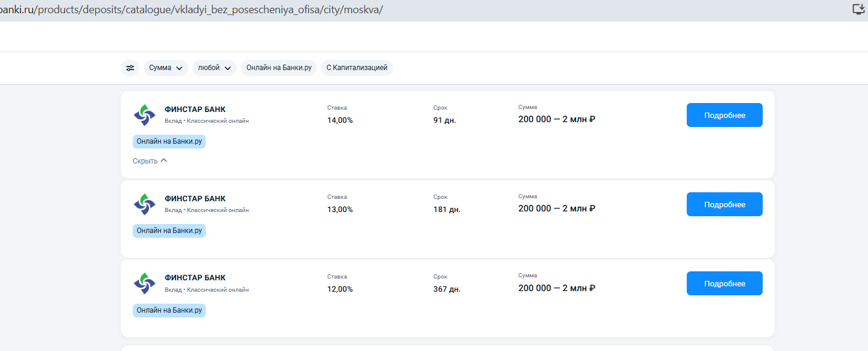Viewport: 868px width, 351px height.
Task: Click the Finstar Bank logo in the 14,00% offer
Action: coord(144,115)
